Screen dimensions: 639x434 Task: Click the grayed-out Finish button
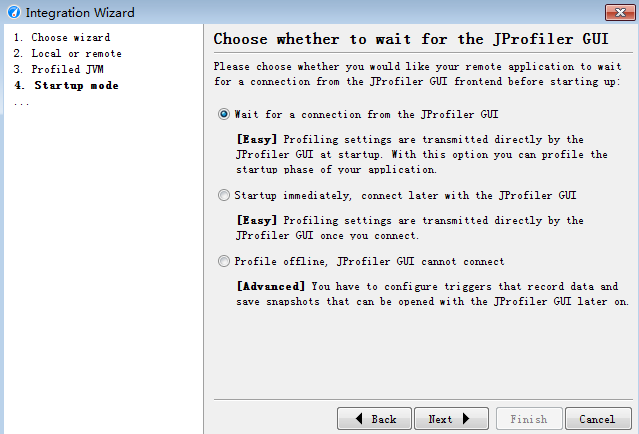point(529,419)
